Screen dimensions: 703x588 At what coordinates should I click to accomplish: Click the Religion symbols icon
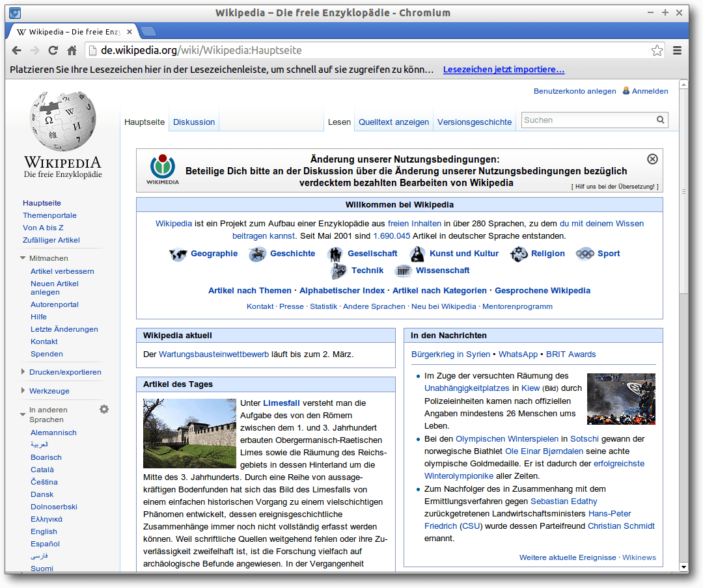coord(519,254)
